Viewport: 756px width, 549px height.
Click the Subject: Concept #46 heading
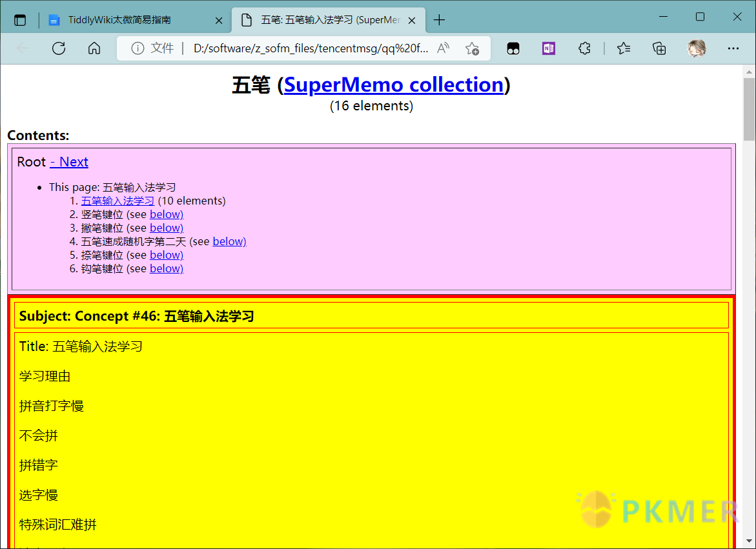[136, 316]
